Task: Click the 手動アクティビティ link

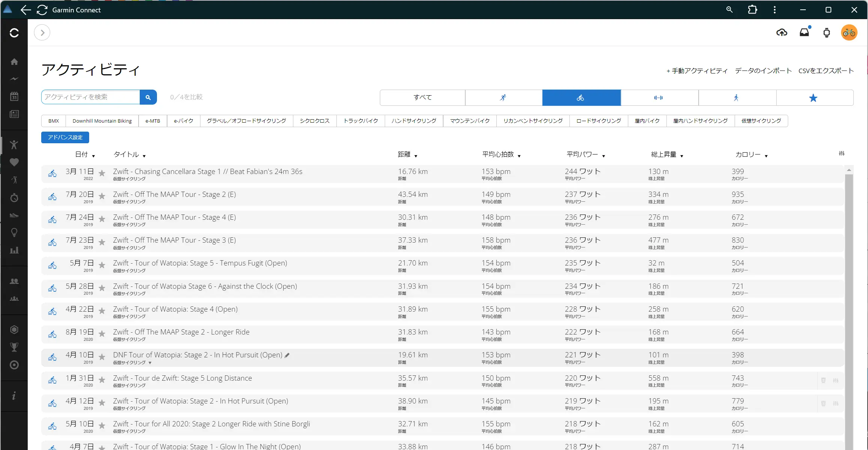Action: click(x=697, y=71)
